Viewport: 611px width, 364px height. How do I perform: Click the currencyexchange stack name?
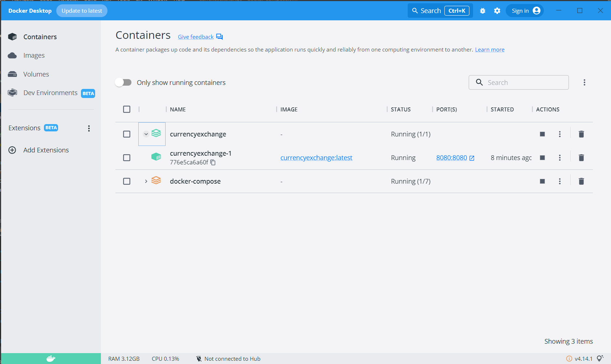click(198, 134)
